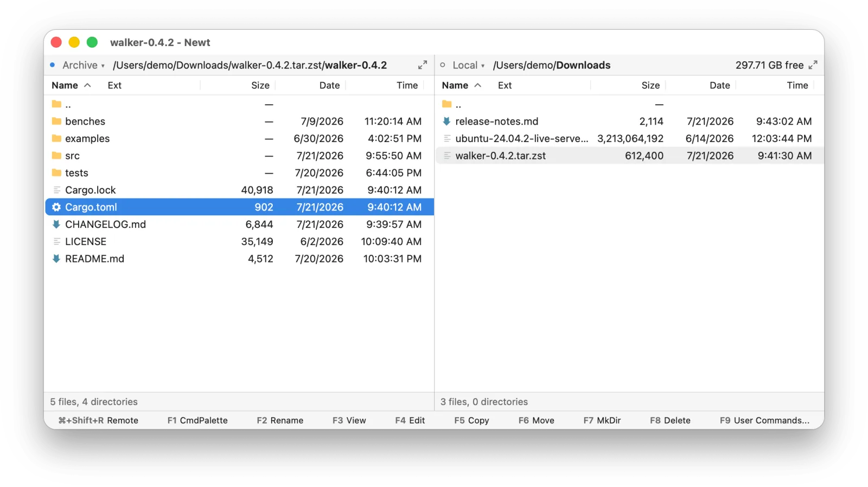
Task: Click the release-notes.md markdown icon
Action: 446,121
